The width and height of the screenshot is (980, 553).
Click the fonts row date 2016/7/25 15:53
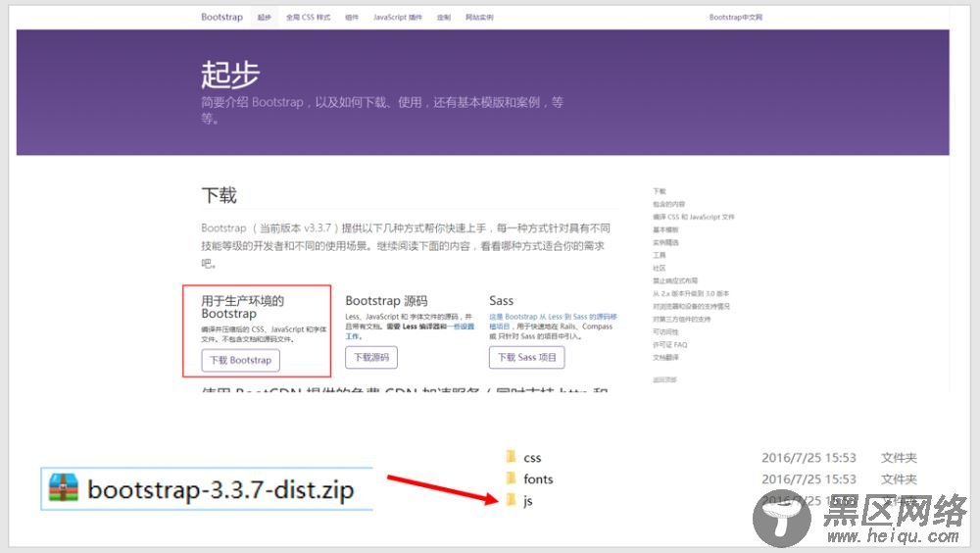click(808, 479)
